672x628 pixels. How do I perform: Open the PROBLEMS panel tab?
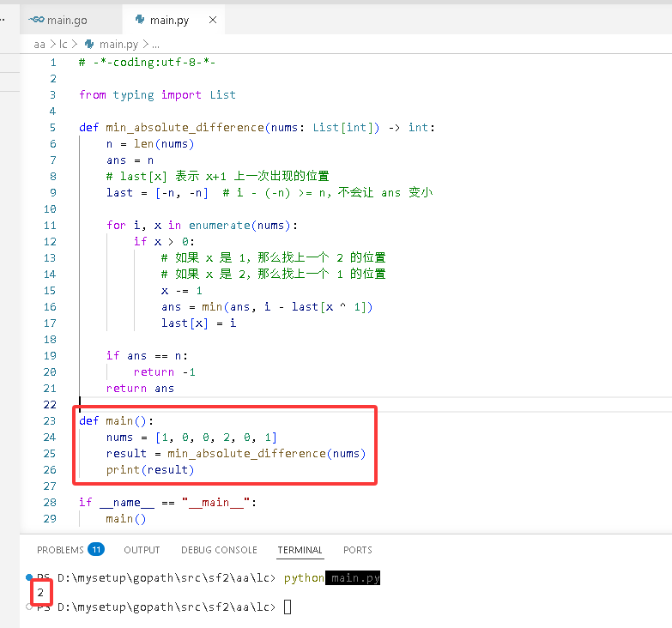(60, 550)
